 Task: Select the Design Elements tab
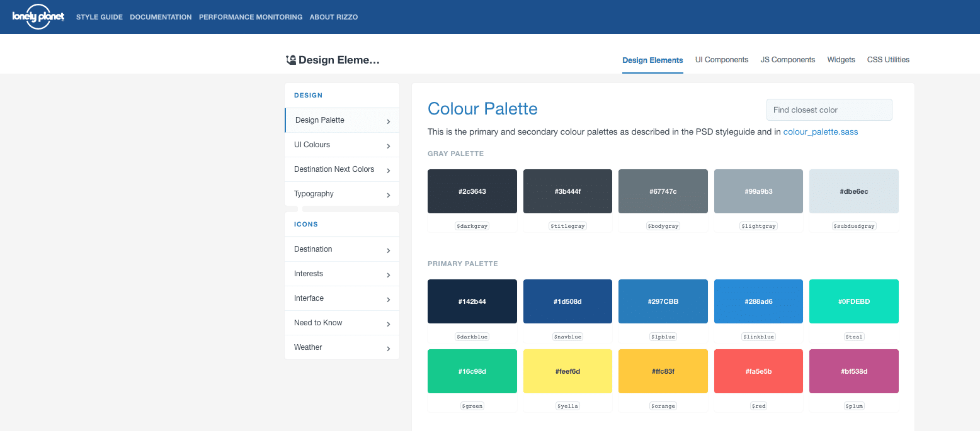click(652, 60)
